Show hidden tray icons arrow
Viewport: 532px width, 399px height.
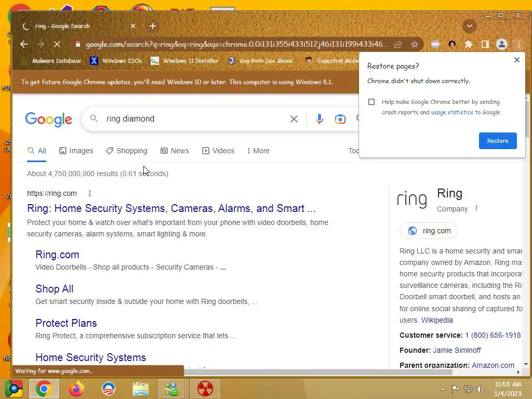click(443, 389)
